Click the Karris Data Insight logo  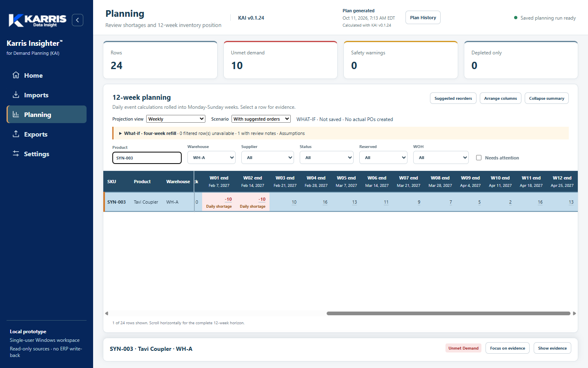tap(38, 20)
